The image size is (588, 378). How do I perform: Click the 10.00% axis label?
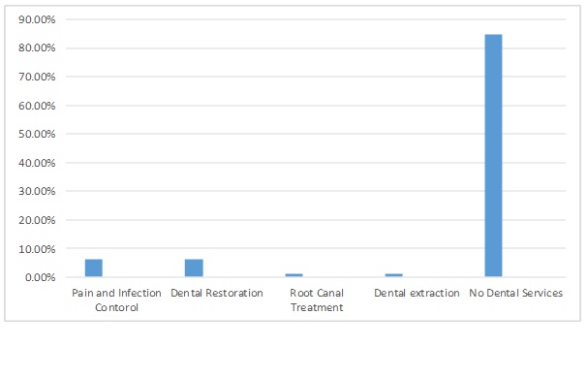(x=37, y=249)
